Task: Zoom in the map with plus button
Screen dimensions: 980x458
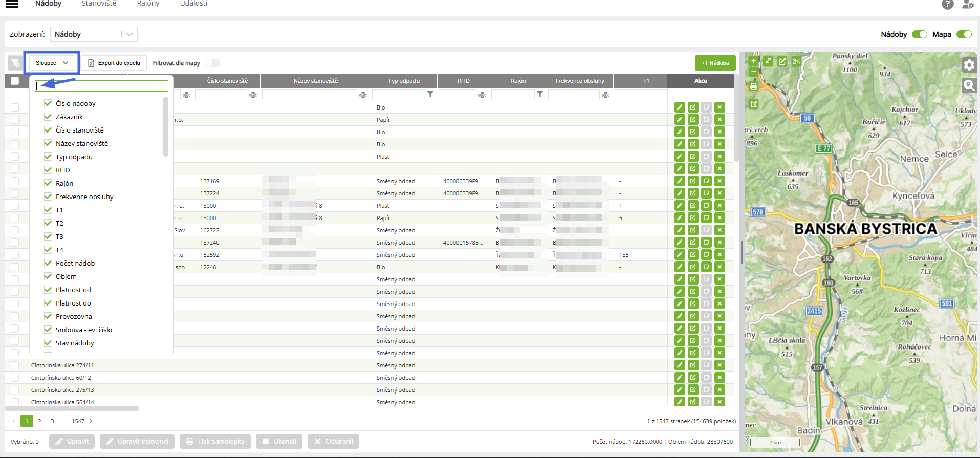Action: click(x=753, y=61)
